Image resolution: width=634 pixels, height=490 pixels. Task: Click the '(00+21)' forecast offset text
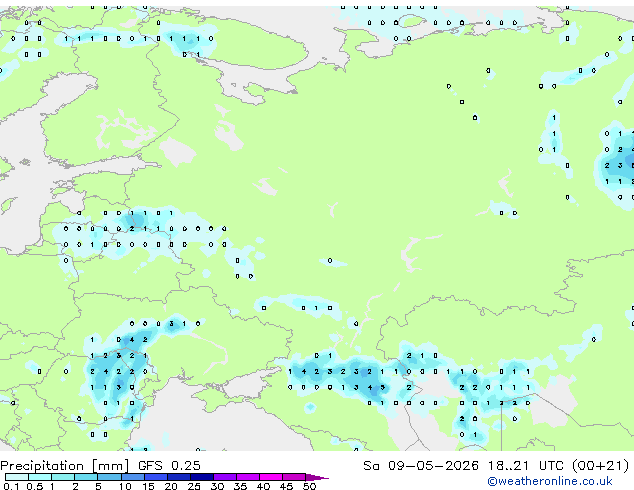(x=600, y=466)
